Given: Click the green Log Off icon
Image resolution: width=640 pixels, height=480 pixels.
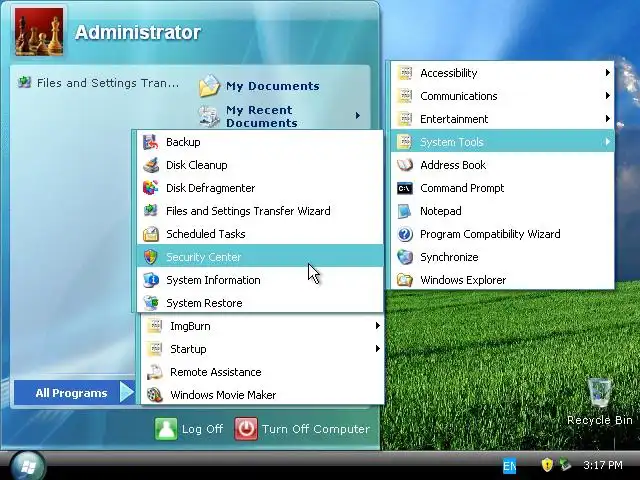Looking at the screenshot, I should point(166,429).
